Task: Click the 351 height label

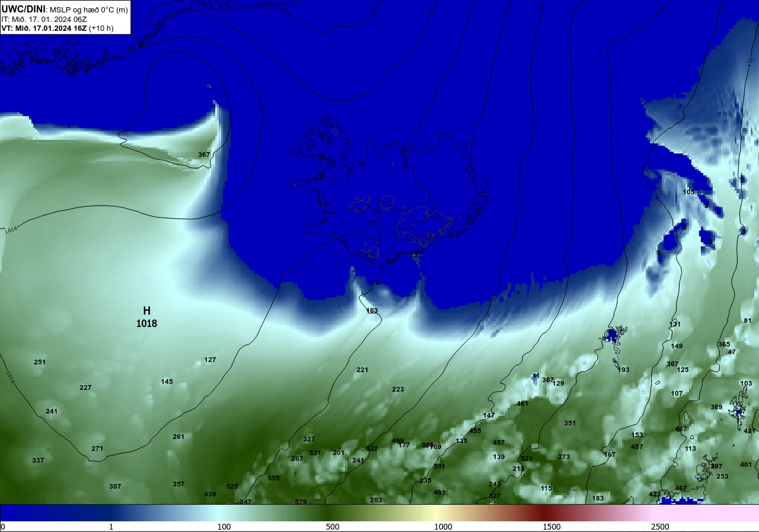Action: (x=570, y=423)
